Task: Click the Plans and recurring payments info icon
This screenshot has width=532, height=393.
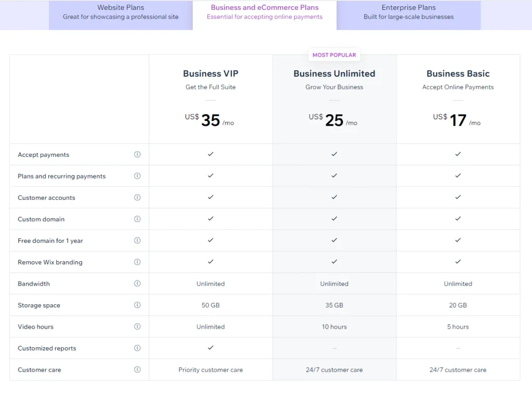Action: tap(137, 175)
